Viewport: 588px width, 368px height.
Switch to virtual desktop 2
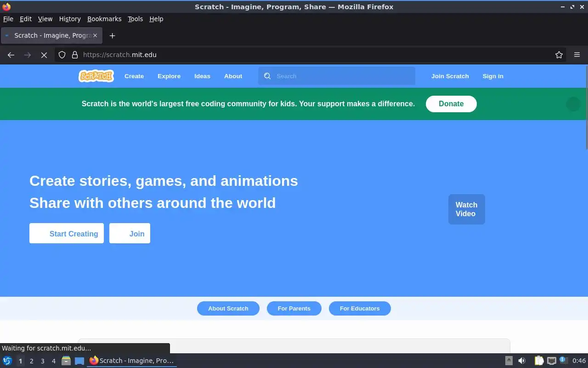click(x=31, y=361)
